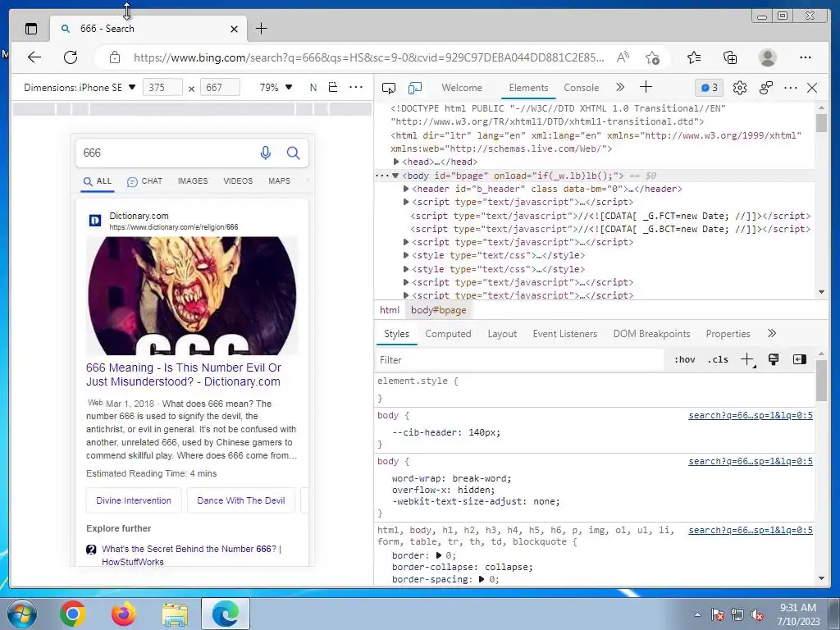Start Bing voice search microphone
This screenshot has width=840, height=630.
point(265,153)
